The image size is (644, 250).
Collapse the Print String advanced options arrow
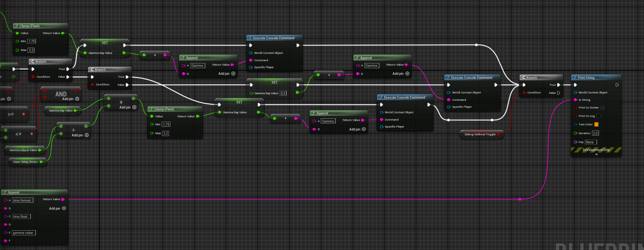596,154
